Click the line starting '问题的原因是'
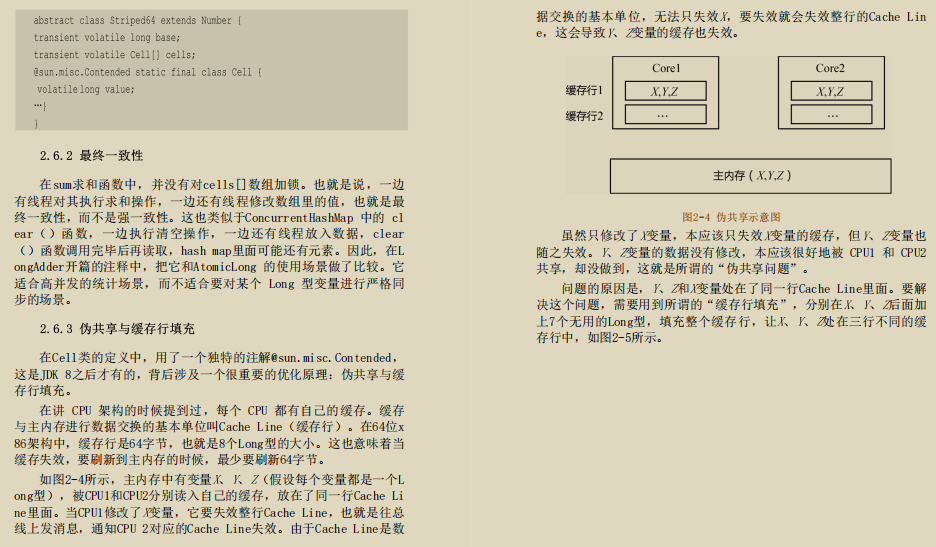 744,288
